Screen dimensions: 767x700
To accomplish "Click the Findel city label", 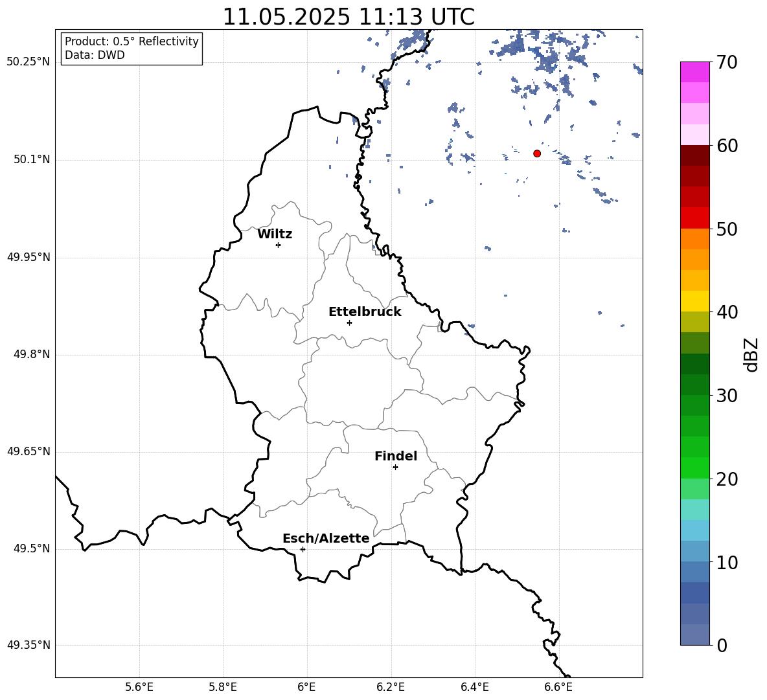I will point(396,456).
